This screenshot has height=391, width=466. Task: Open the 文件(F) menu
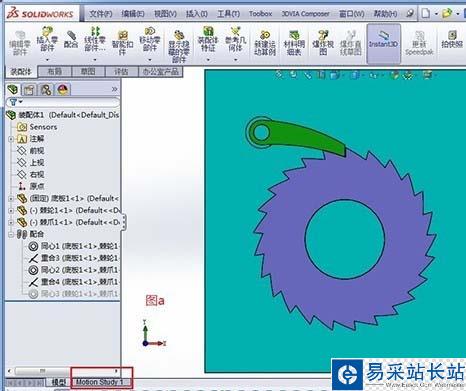coord(101,14)
